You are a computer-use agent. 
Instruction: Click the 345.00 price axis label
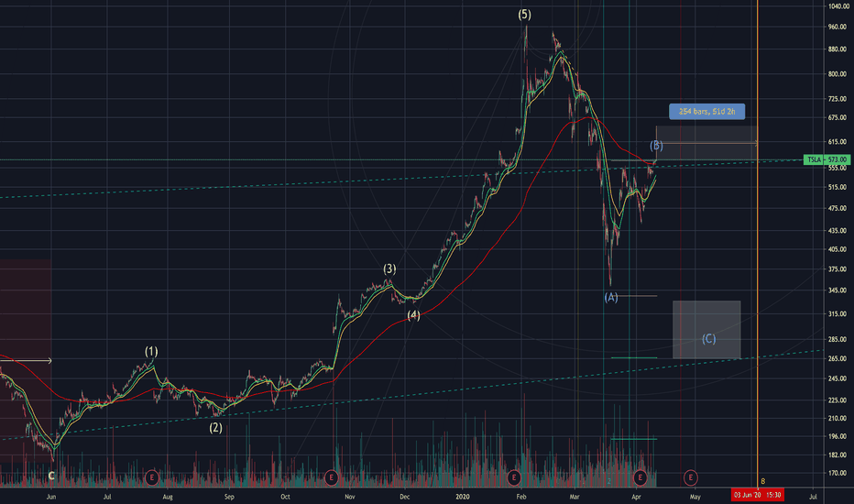click(838, 290)
